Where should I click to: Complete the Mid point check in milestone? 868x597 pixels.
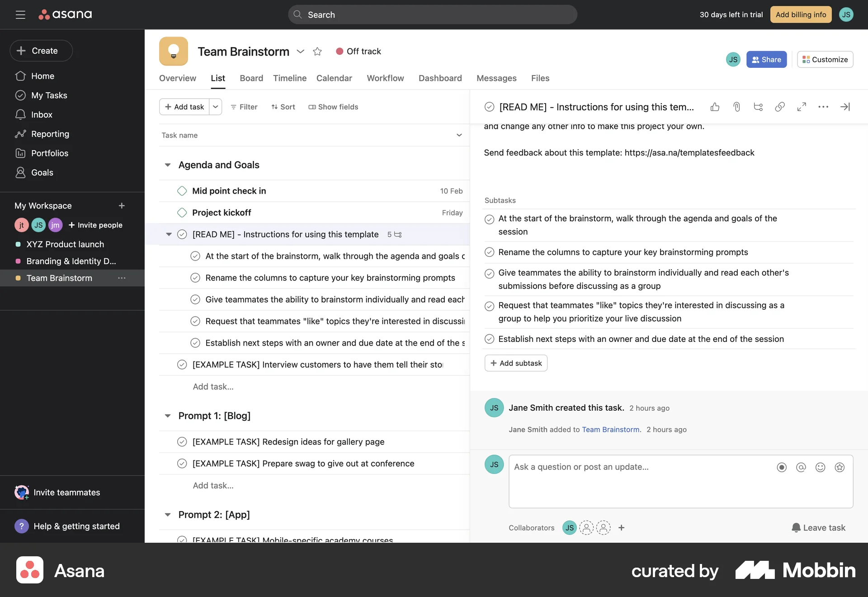coord(182,190)
